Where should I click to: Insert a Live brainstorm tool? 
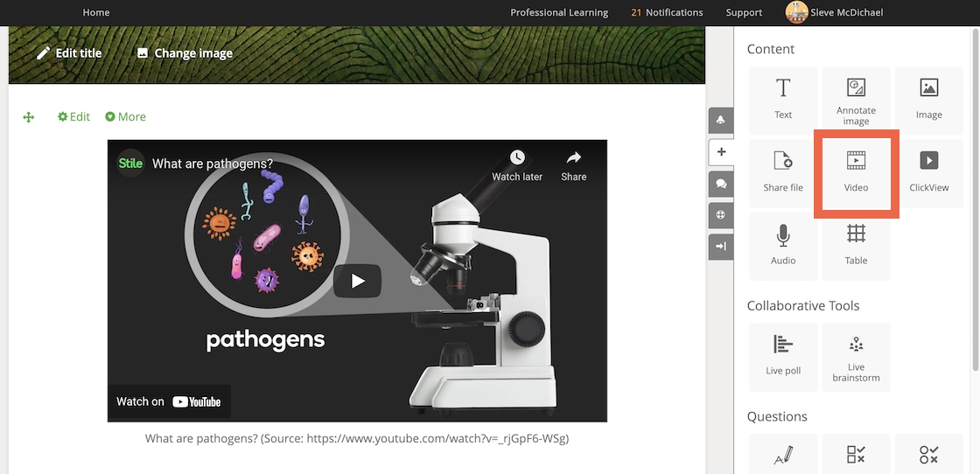coord(857,357)
